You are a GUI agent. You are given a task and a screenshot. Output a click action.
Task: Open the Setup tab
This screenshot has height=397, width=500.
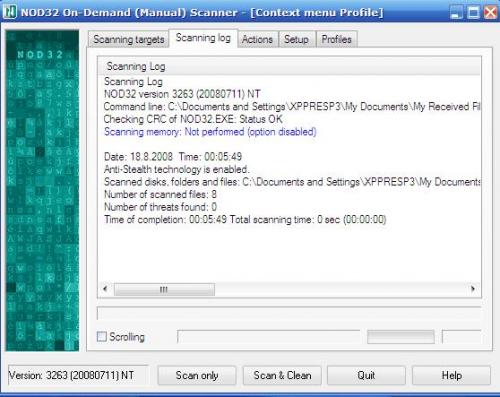pos(296,39)
